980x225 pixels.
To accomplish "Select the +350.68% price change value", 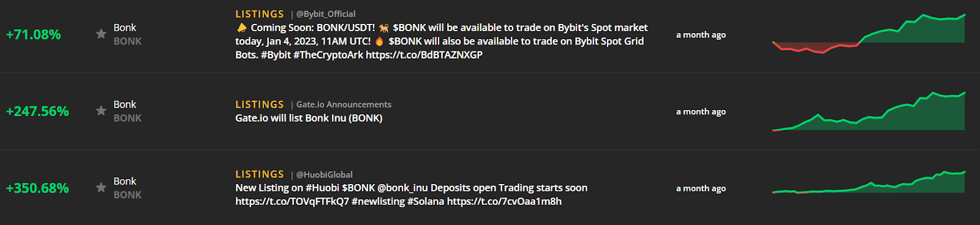I will [x=37, y=188].
